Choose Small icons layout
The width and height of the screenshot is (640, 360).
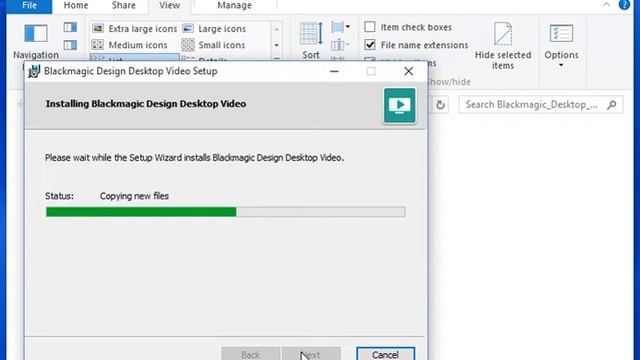click(x=213, y=45)
